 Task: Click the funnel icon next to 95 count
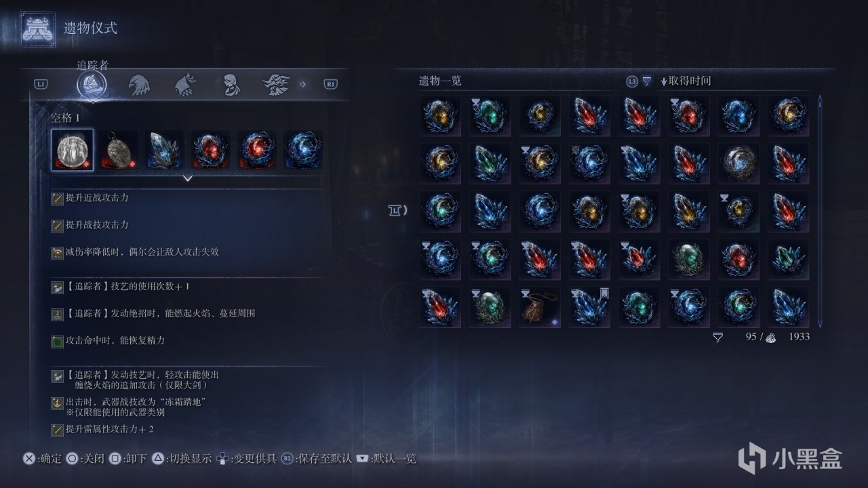coord(717,337)
